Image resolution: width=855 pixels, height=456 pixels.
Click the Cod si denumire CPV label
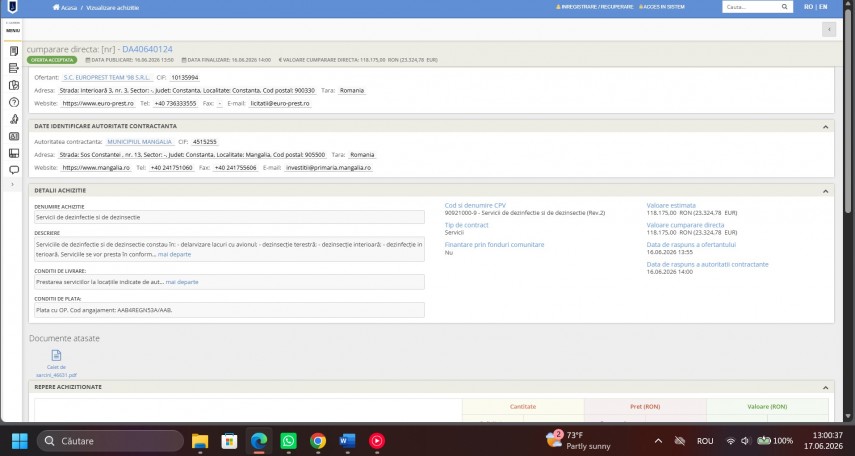475,206
